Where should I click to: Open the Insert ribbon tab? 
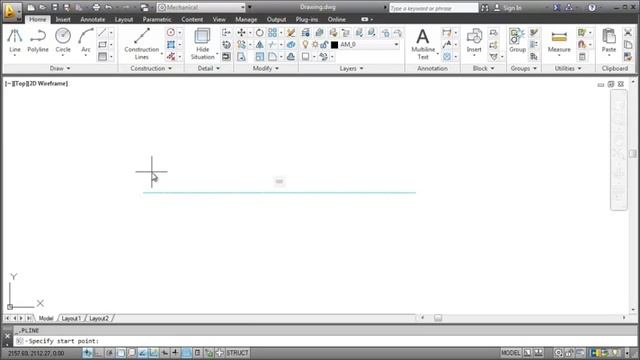point(63,19)
